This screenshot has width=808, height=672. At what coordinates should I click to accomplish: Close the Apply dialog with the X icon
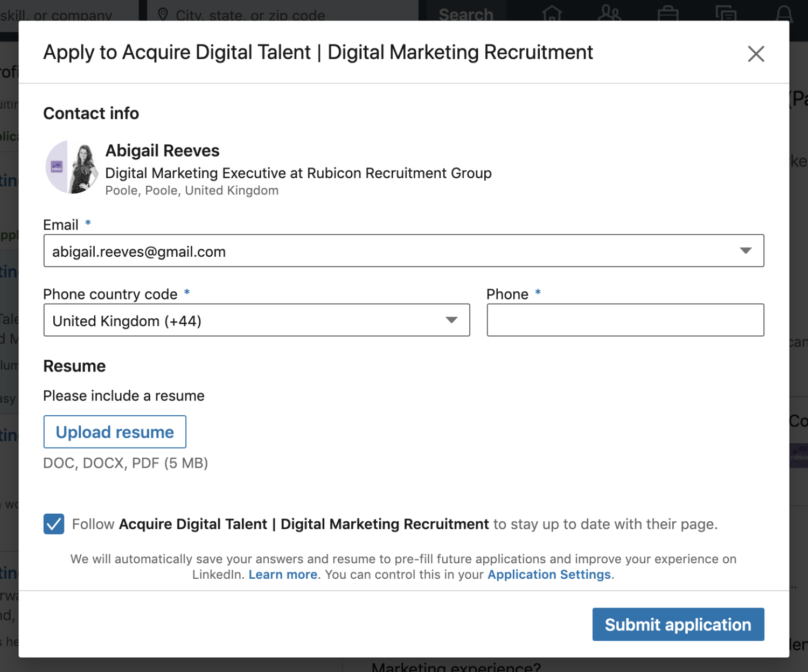(x=756, y=53)
